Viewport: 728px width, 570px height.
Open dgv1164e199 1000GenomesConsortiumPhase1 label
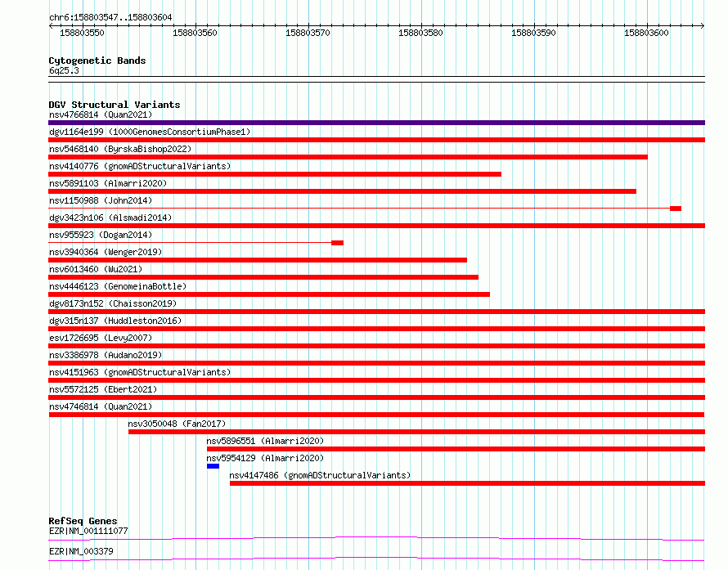pos(150,132)
